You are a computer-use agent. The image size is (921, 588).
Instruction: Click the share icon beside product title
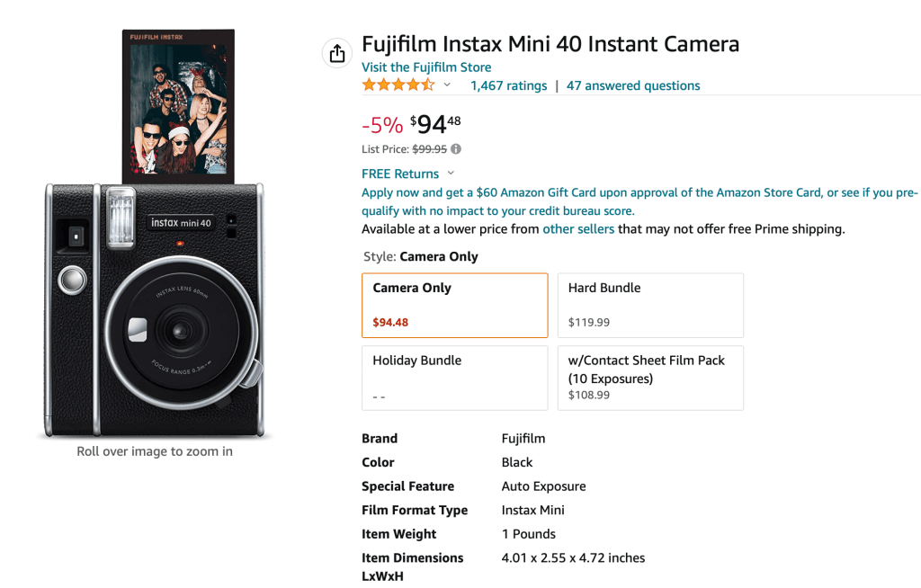(x=337, y=54)
